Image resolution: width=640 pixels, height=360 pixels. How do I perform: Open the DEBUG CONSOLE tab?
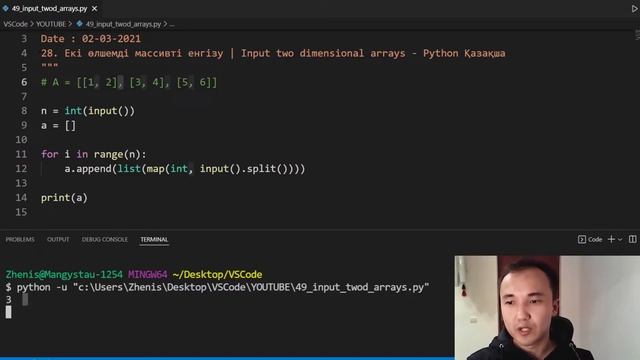(104, 240)
